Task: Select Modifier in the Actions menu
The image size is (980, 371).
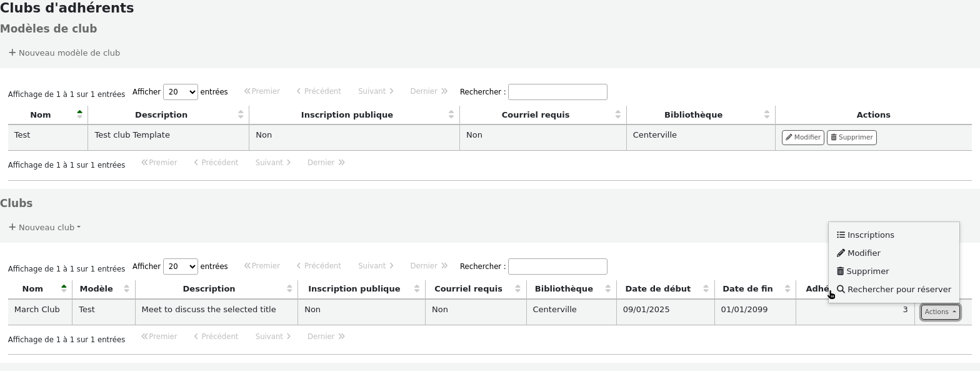Action: [864, 253]
